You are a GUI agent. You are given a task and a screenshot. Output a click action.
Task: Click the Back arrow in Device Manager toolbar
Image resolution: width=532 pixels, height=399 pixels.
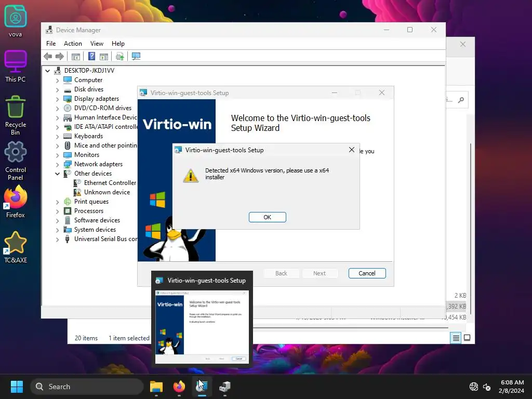point(48,56)
